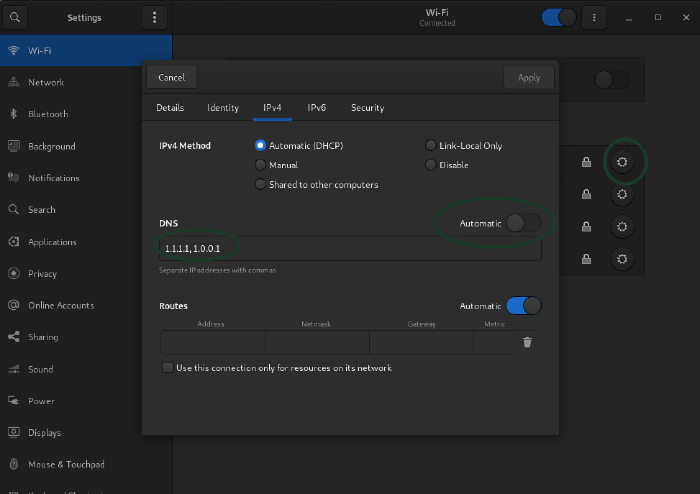Turn off the Wi-Fi header switch

click(558, 17)
